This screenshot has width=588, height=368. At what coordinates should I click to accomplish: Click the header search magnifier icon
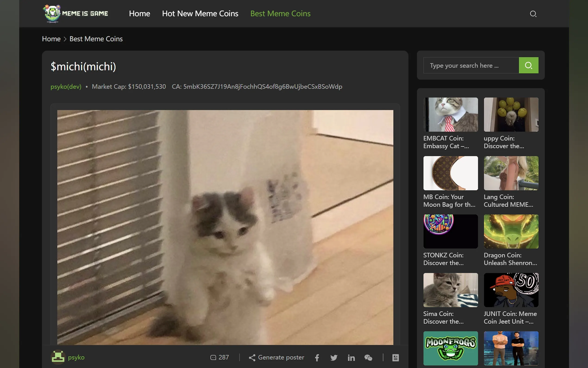pyautogui.click(x=533, y=14)
